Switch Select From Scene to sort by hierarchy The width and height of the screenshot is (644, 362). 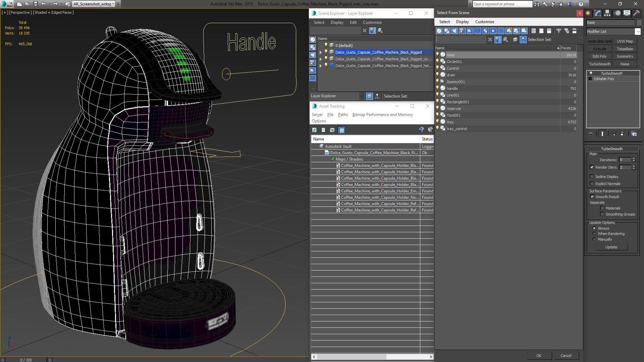523,40
